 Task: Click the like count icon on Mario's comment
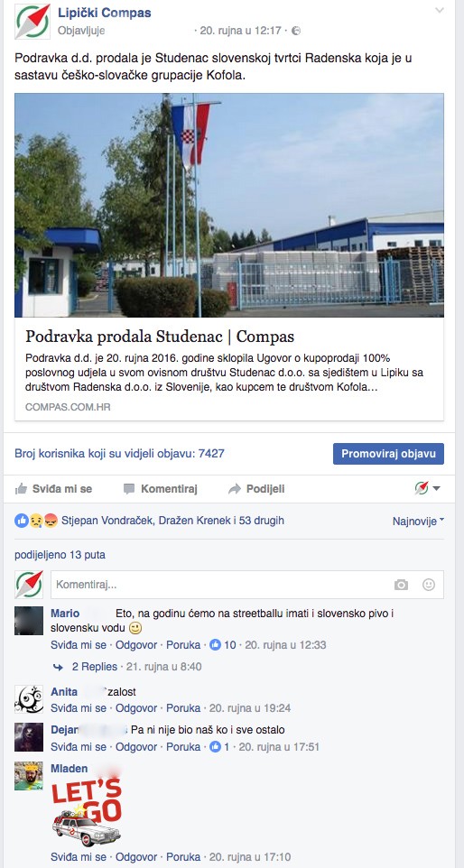pos(216,645)
